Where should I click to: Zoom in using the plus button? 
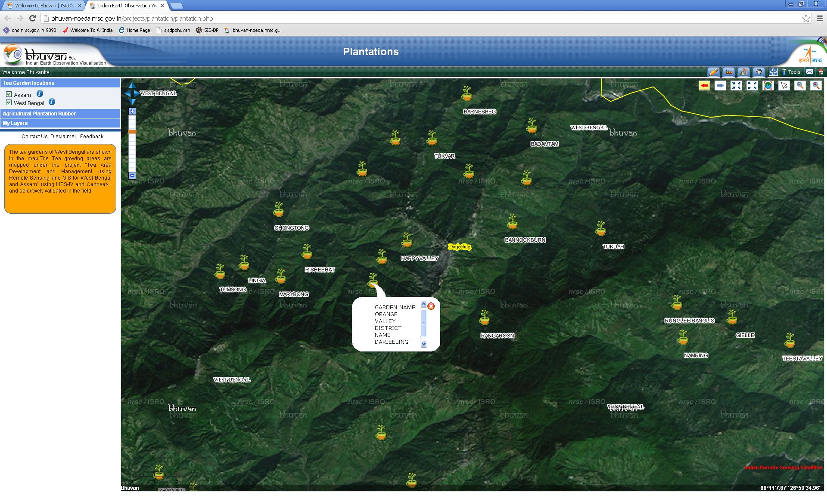pyautogui.click(x=132, y=111)
